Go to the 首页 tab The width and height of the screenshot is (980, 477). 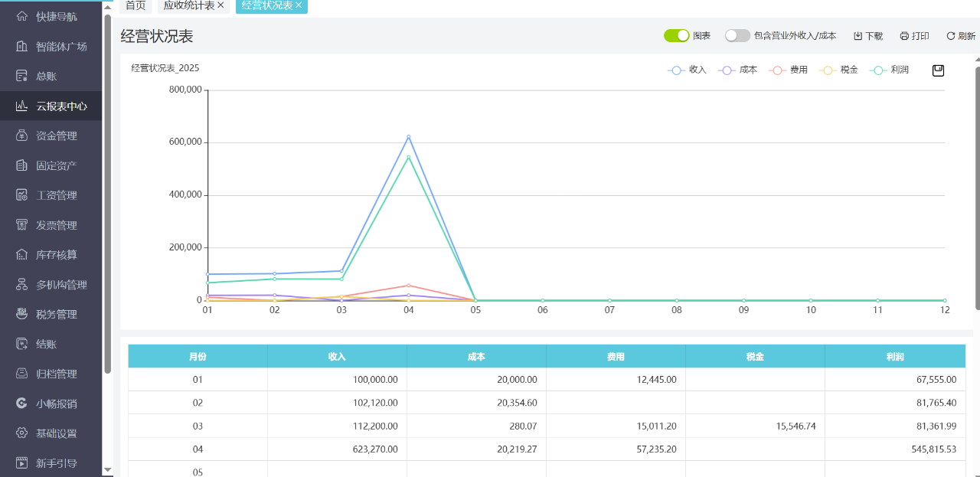click(x=136, y=5)
